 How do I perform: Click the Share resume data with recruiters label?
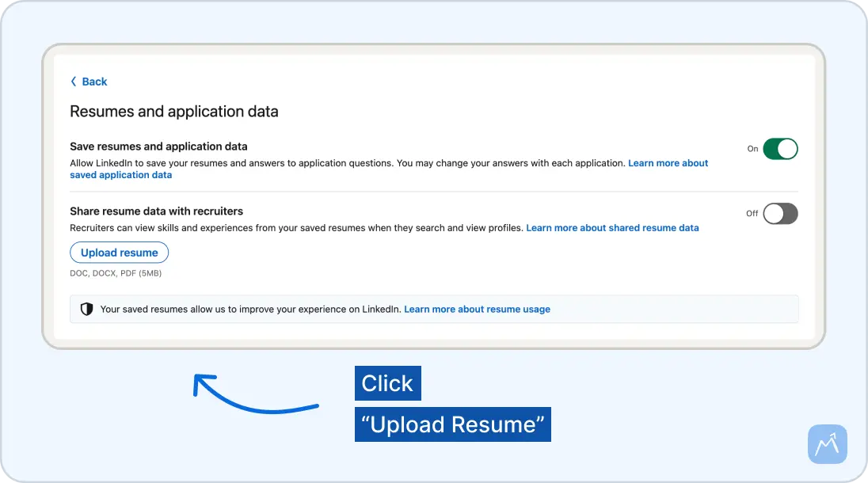(x=156, y=211)
